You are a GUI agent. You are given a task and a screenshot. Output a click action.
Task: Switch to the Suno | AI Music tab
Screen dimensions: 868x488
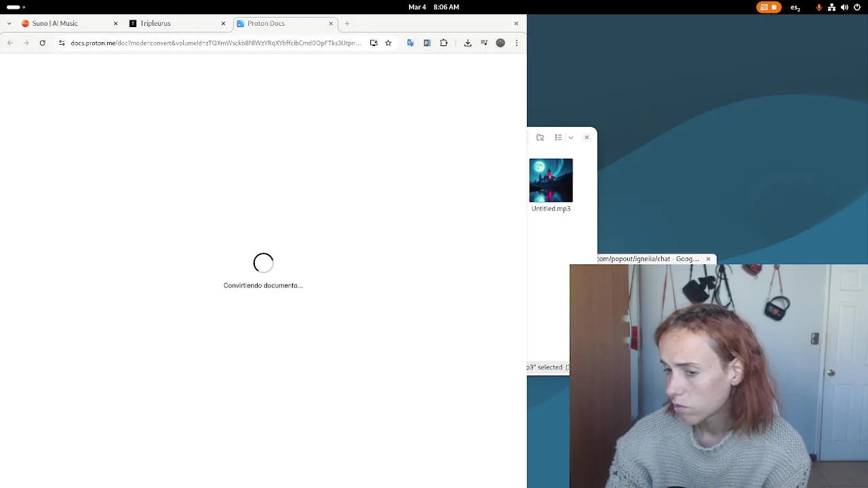pyautogui.click(x=68, y=23)
